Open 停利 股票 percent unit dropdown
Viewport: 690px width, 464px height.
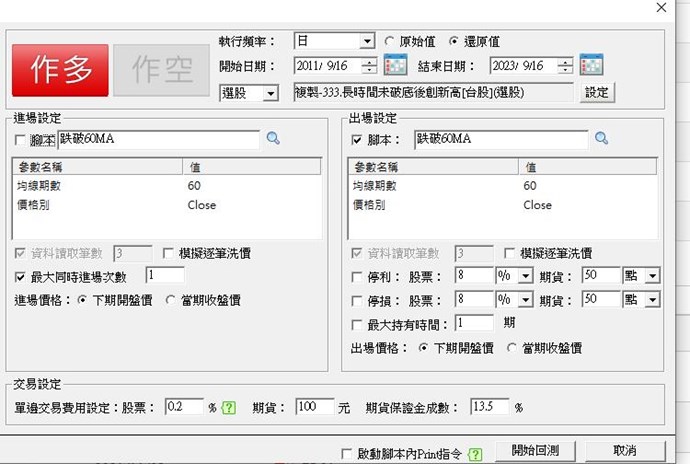click(525, 276)
